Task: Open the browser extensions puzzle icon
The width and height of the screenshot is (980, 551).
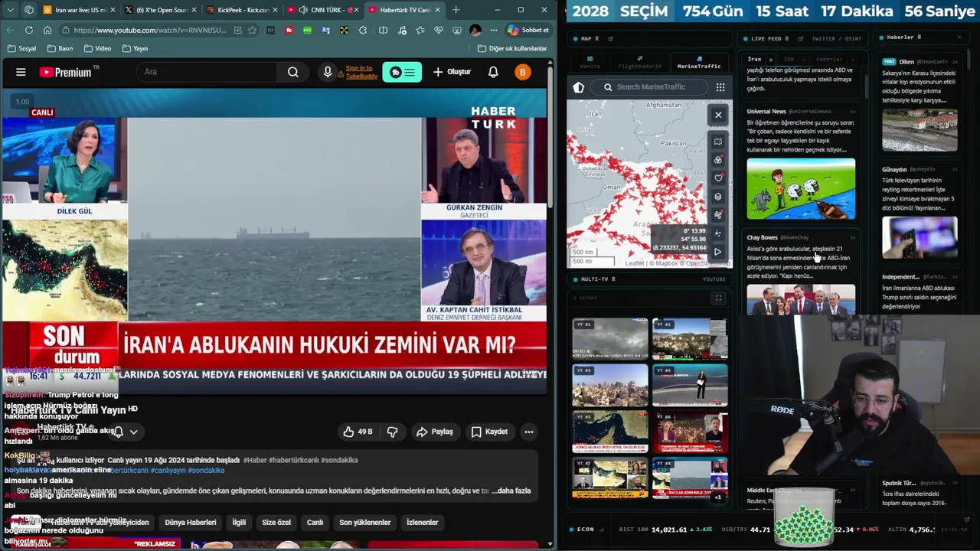Action: point(362,30)
